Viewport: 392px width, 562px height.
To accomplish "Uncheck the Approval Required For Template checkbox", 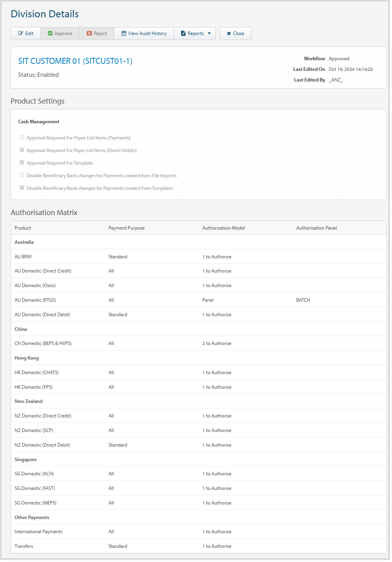I will coord(22,162).
